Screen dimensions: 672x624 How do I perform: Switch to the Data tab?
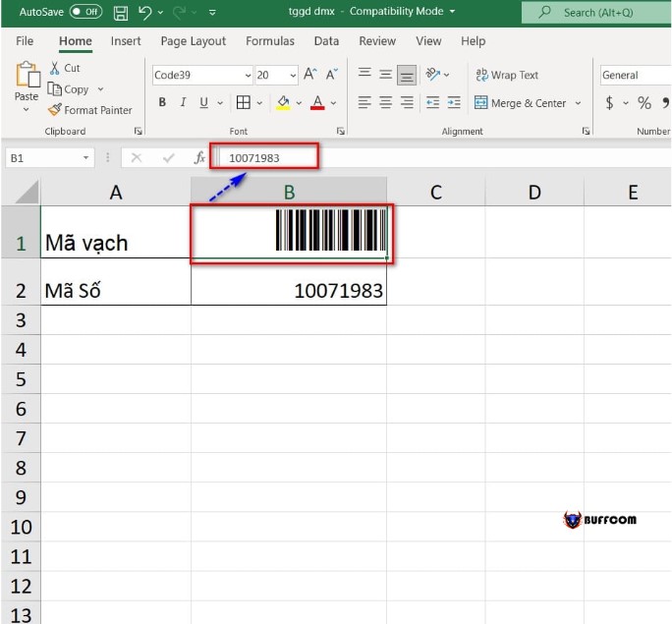(326, 41)
